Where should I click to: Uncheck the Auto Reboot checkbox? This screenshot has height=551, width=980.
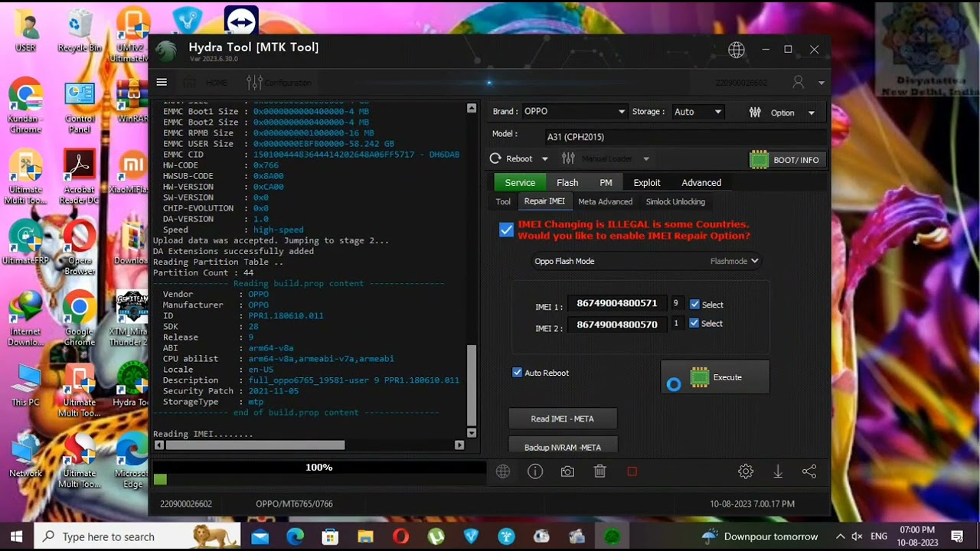[518, 373]
